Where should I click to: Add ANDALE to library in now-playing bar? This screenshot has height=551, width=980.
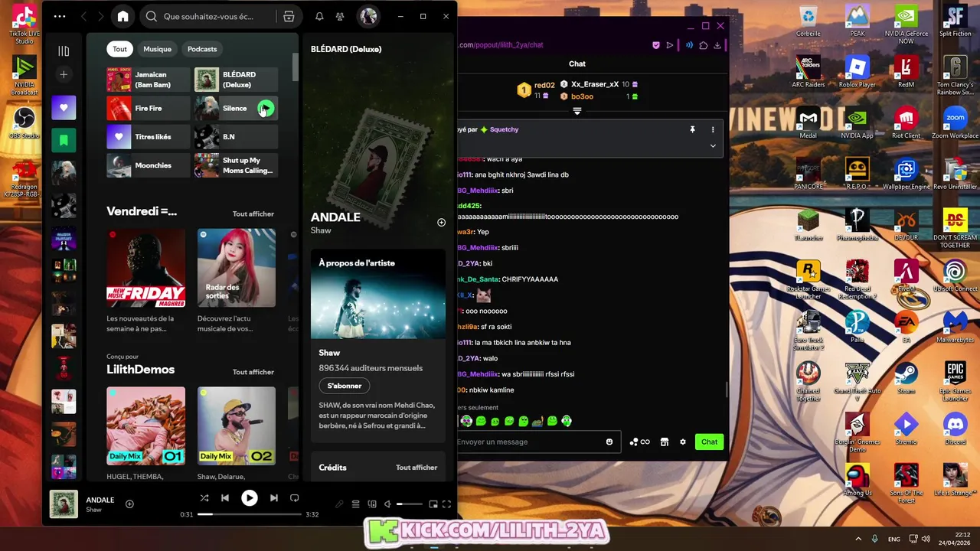129,504
